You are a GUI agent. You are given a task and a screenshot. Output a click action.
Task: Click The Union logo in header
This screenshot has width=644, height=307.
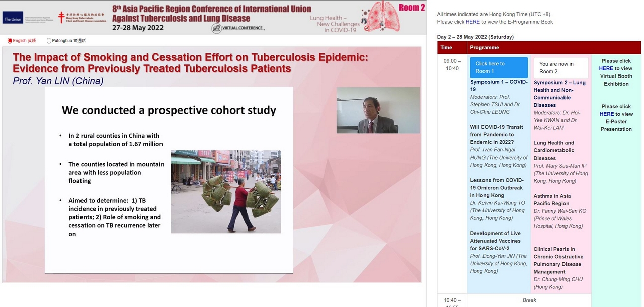[x=13, y=19]
